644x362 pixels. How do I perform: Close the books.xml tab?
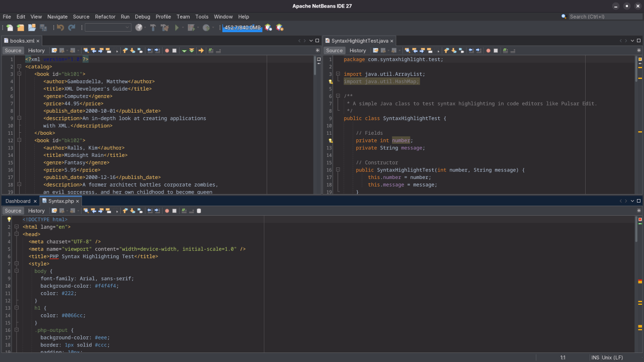click(x=38, y=41)
